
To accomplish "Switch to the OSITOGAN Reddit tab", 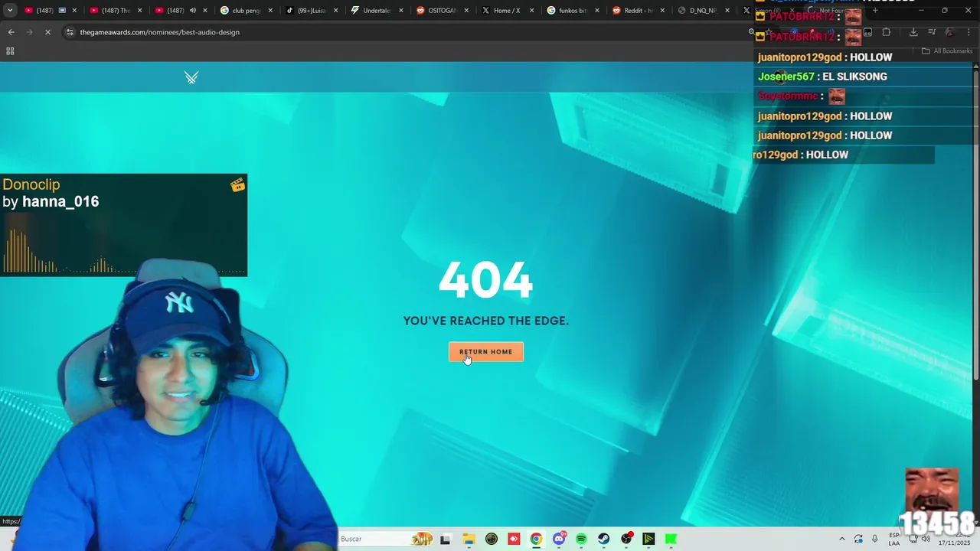I will coord(442,11).
